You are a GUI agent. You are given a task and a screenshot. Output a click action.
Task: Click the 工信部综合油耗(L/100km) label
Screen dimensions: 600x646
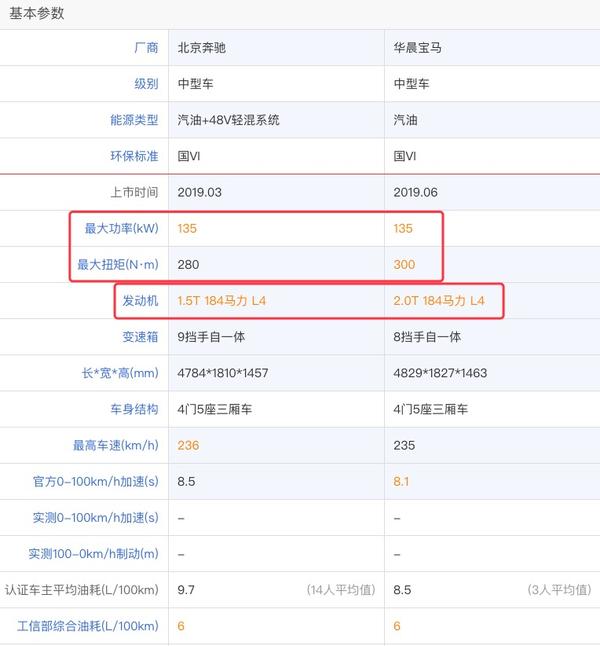coord(88,626)
